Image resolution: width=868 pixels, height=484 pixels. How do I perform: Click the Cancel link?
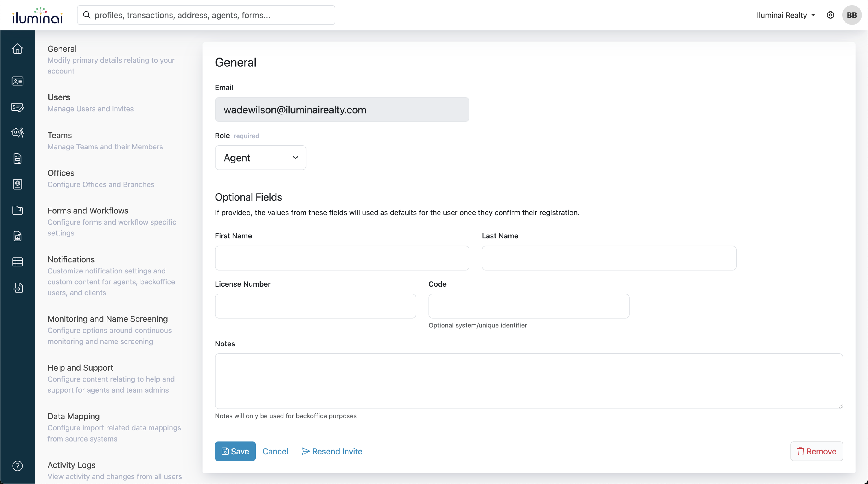pos(275,451)
